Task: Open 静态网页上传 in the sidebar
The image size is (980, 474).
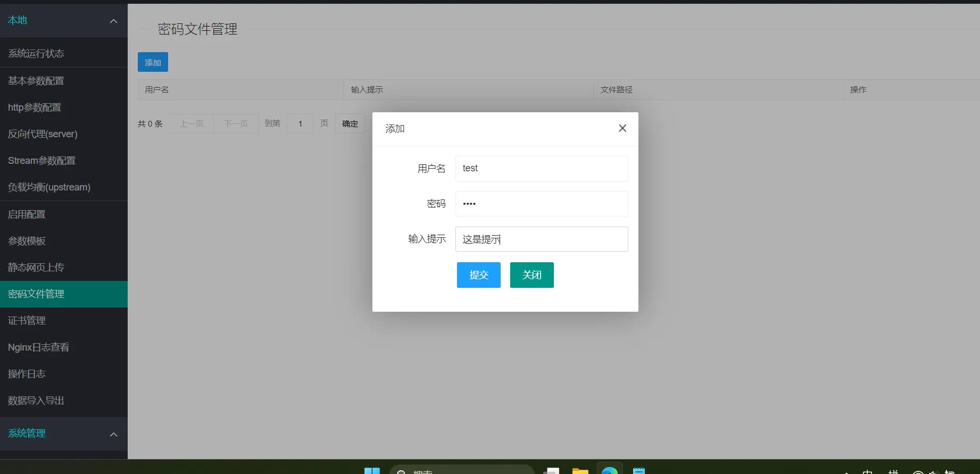Action: click(x=64, y=268)
